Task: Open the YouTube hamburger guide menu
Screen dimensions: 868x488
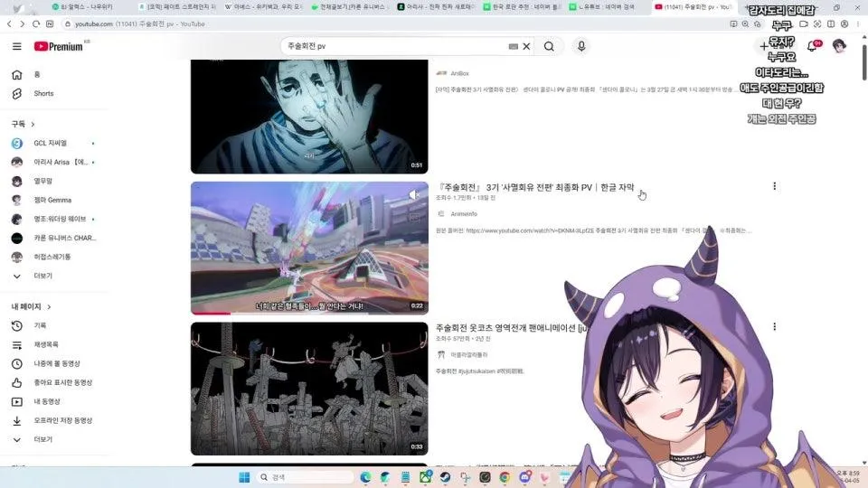Action: (x=16, y=46)
